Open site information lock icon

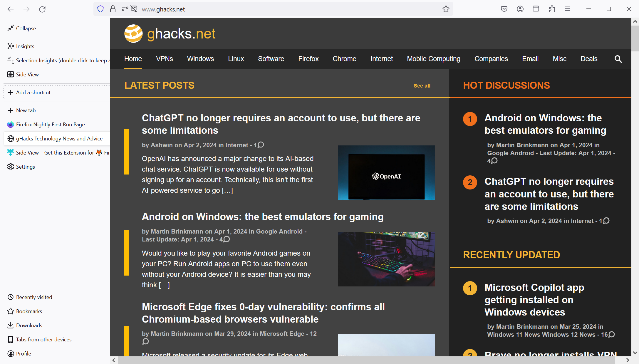coord(113,9)
